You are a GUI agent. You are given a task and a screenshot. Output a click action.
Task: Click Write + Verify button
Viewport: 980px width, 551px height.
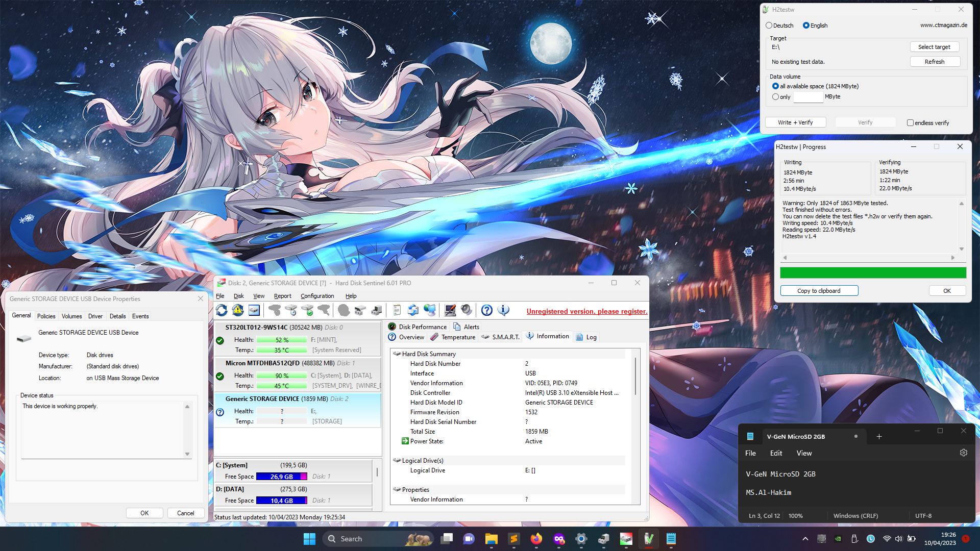[x=795, y=122]
